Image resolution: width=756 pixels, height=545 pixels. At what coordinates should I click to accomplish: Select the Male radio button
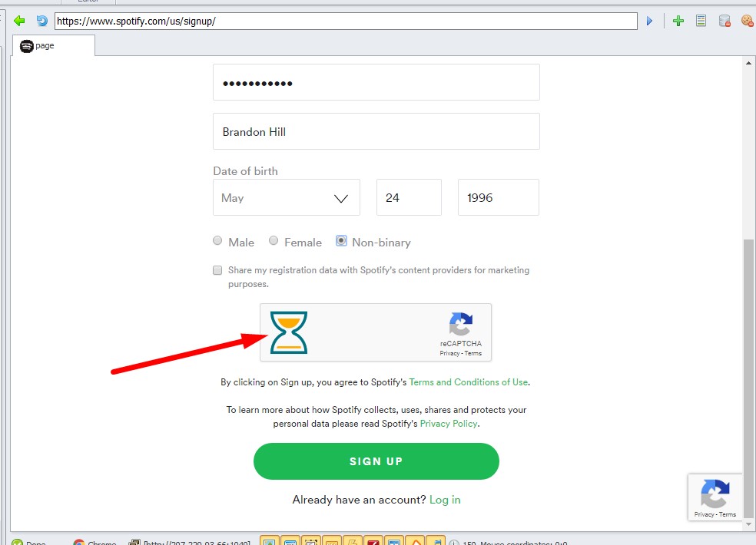(x=217, y=240)
